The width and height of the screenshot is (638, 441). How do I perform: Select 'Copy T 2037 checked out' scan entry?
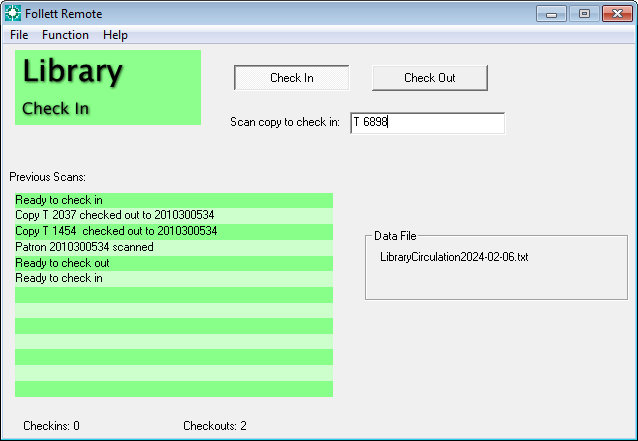[115, 215]
